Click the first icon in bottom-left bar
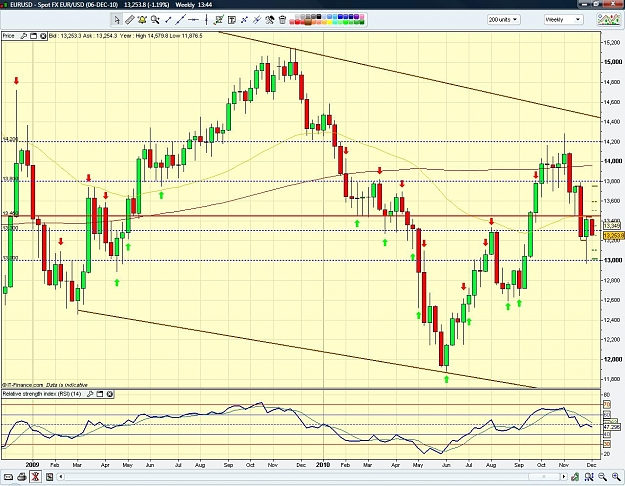The width and height of the screenshot is (625, 486). pyautogui.click(x=8, y=476)
